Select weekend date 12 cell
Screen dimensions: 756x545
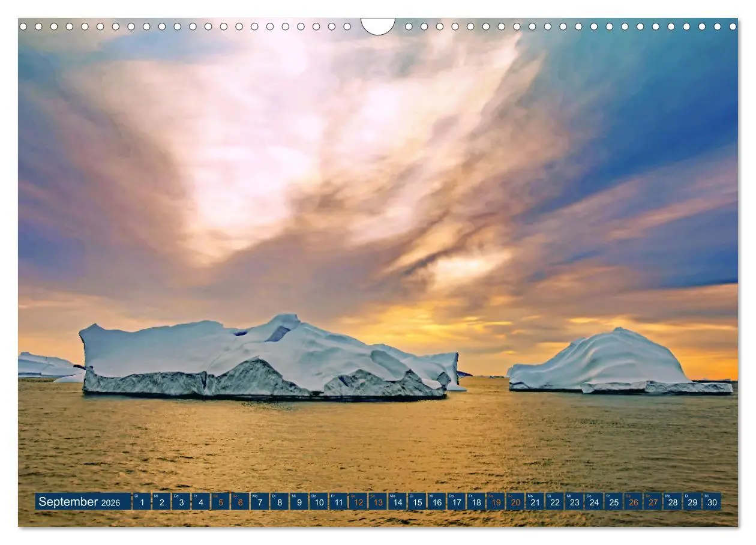tap(358, 502)
